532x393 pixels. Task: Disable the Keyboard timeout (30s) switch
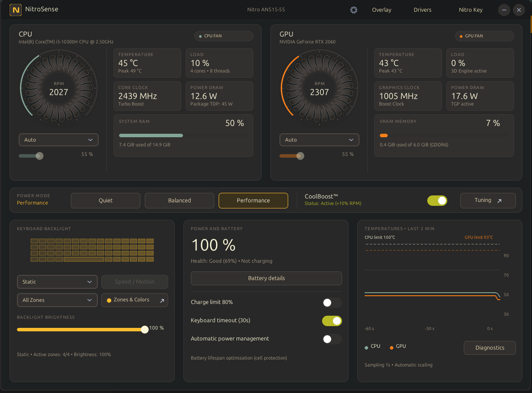click(x=332, y=321)
